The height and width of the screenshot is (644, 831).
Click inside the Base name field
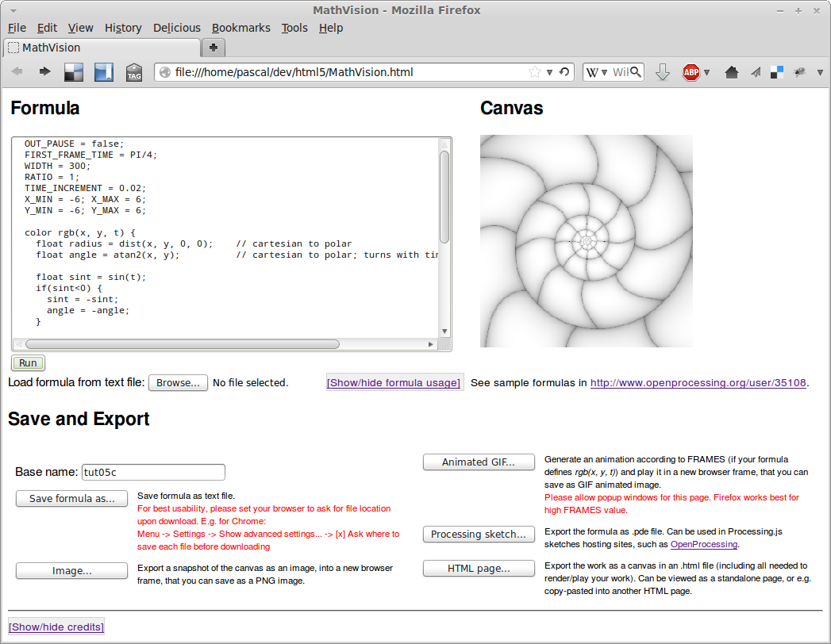coord(152,472)
